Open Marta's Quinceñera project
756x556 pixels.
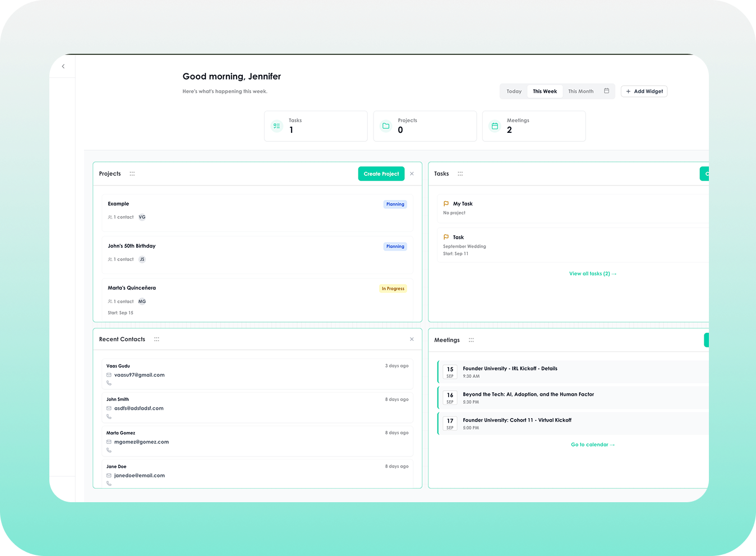(257, 299)
